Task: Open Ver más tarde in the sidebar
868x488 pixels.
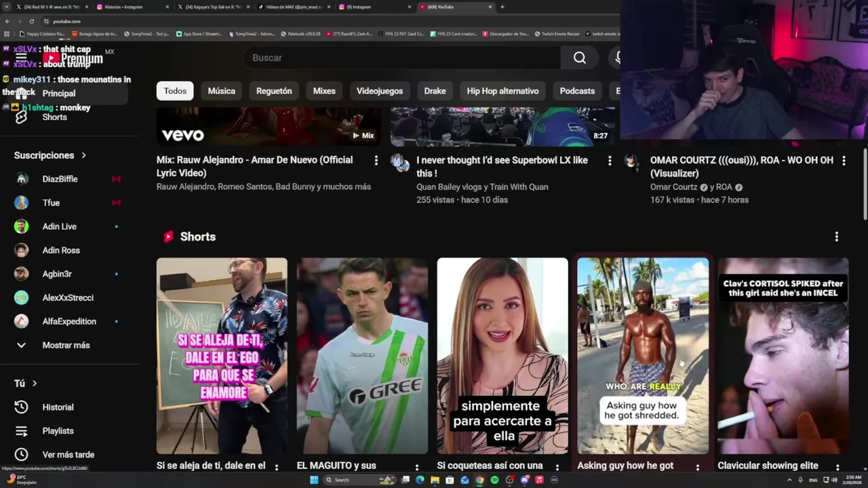Action: point(68,455)
